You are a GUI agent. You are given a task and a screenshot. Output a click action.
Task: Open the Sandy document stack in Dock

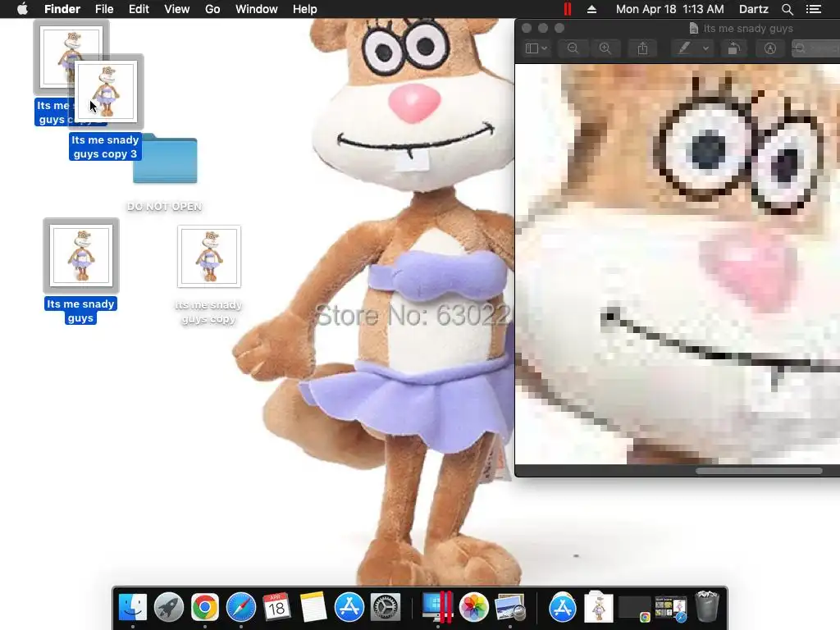coord(598,607)
